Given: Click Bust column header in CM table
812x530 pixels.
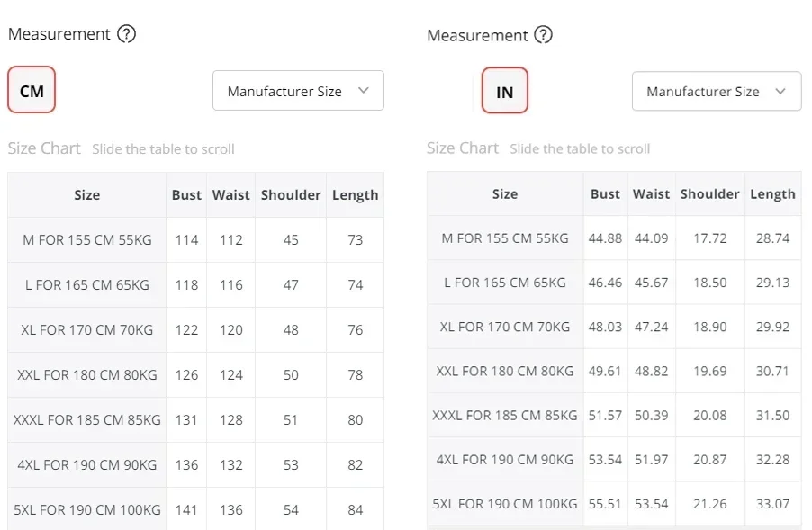Looking at the screenshot, I should [x=186, y=194].
